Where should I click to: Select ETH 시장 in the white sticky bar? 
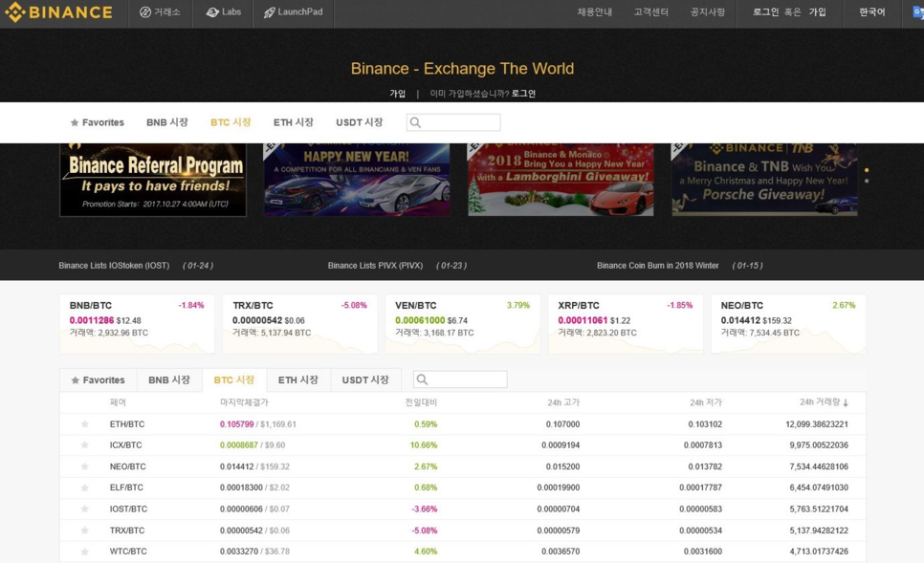[294, 122]
